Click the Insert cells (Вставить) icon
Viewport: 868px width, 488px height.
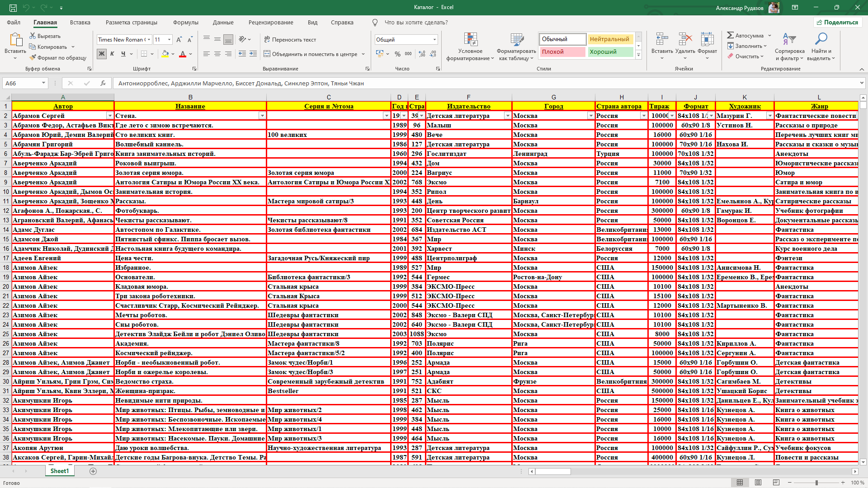(x=662, y=39)
